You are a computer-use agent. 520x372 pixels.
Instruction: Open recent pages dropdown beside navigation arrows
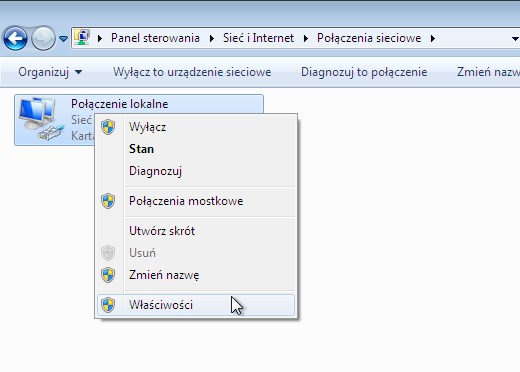[63, 39]
